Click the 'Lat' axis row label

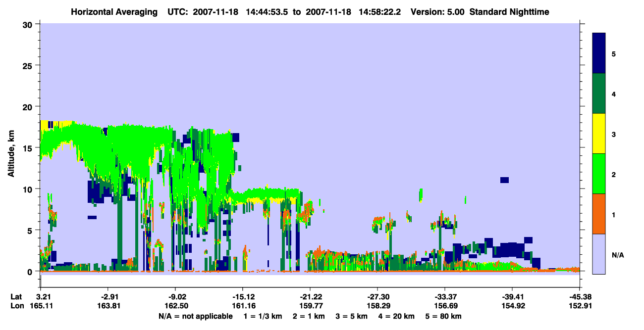[16, 297]
